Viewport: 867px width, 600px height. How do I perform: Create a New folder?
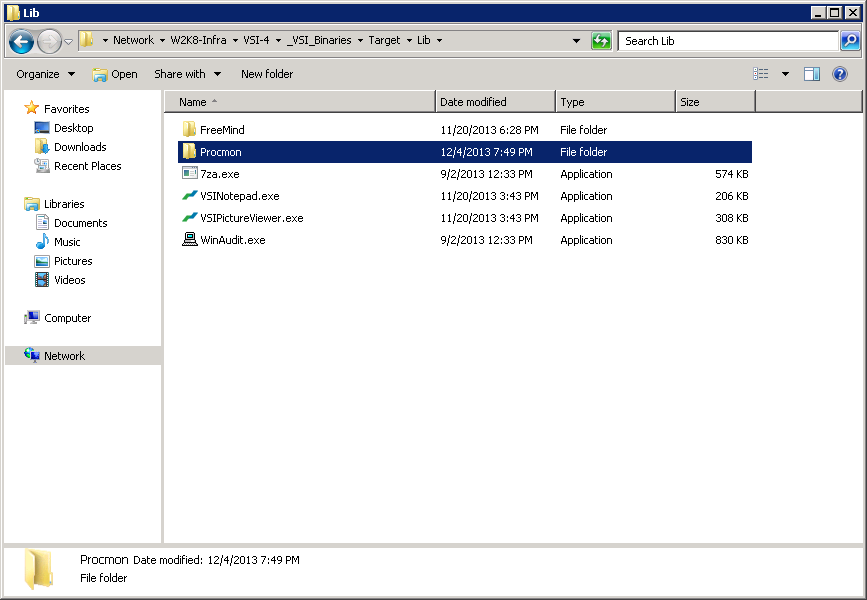click(x=267, y=74)
